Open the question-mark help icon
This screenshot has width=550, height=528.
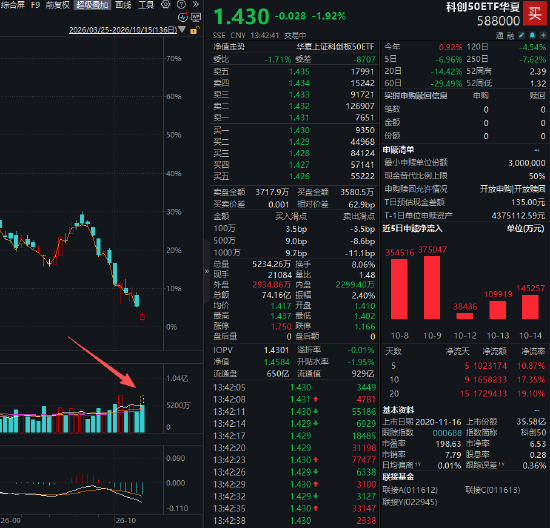(x=181, y=5)
